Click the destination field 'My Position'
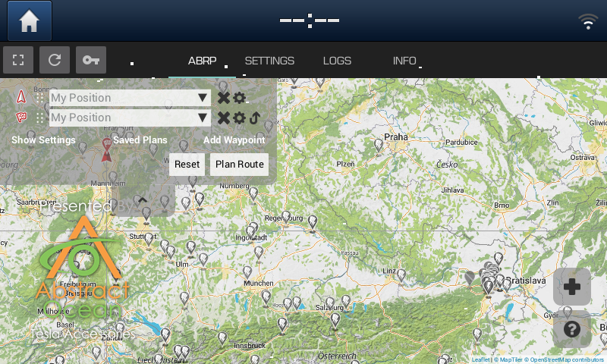This screenshot has height=364, width=607. point(130,118)
